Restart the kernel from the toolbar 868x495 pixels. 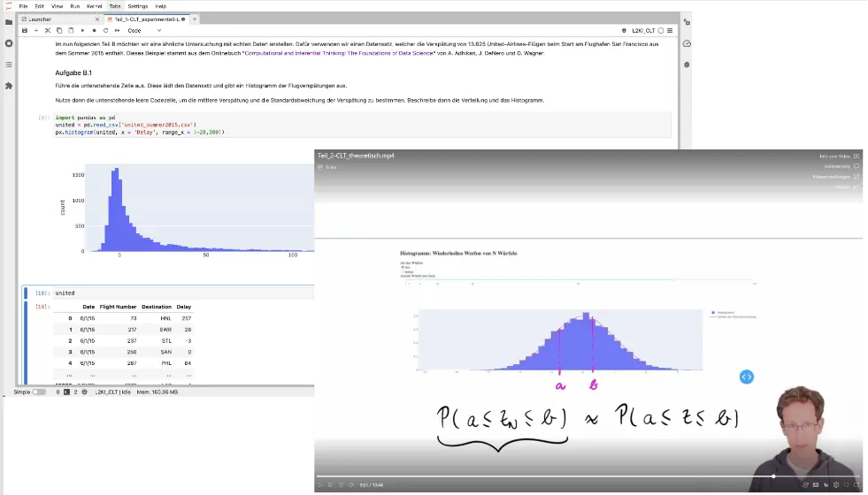105,30
